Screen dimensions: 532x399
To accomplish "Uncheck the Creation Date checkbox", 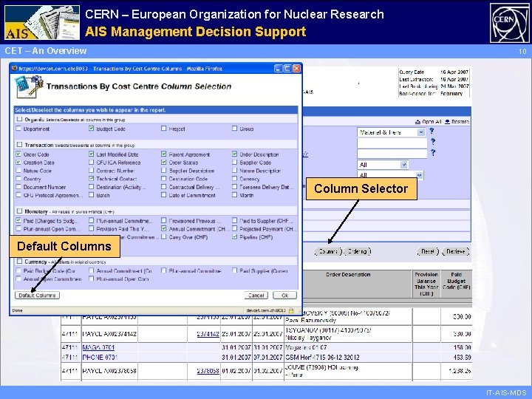I will 18,162.
